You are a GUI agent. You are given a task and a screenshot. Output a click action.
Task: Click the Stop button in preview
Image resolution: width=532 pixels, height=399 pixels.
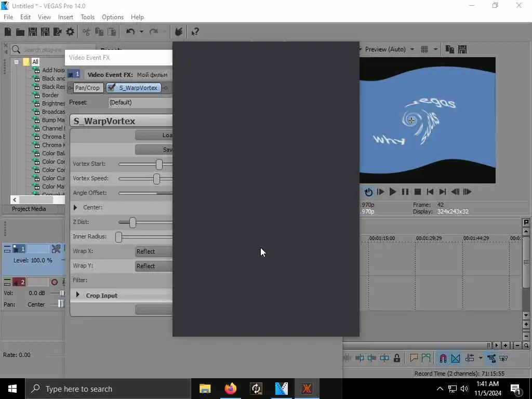tap(418, 192)
